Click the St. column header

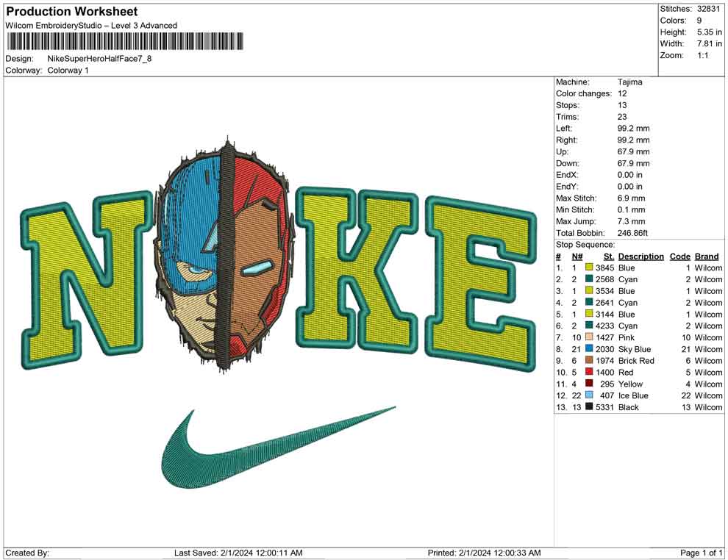[x=609, y=256]
